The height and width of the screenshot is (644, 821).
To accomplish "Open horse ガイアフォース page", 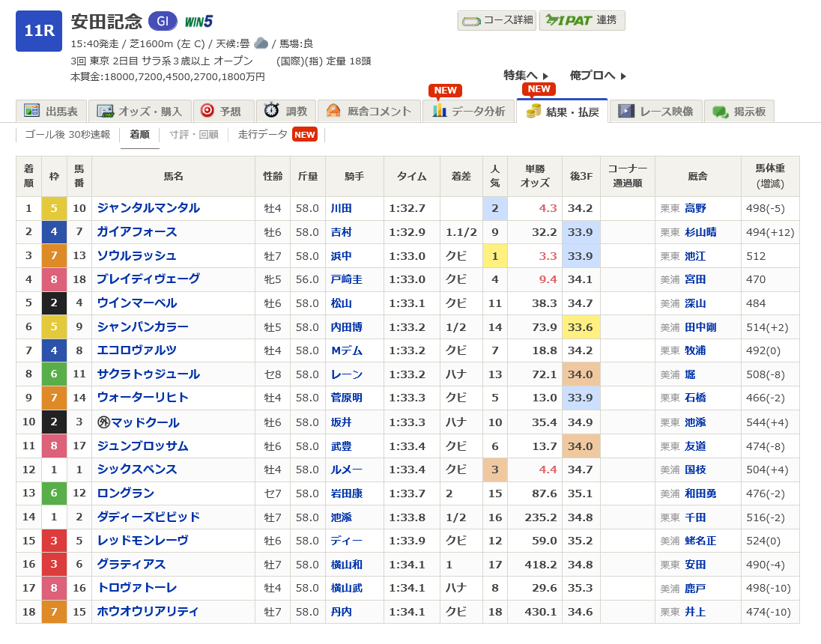I will 137,232.
